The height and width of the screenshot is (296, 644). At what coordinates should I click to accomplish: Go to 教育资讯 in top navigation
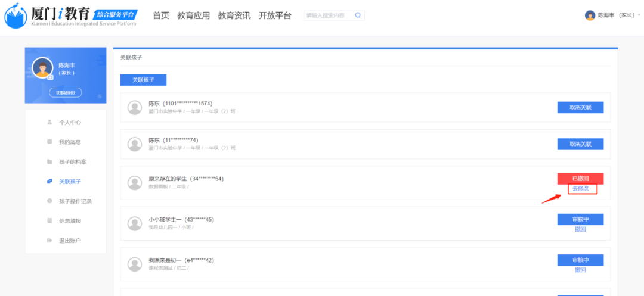(x=234, y=15)
